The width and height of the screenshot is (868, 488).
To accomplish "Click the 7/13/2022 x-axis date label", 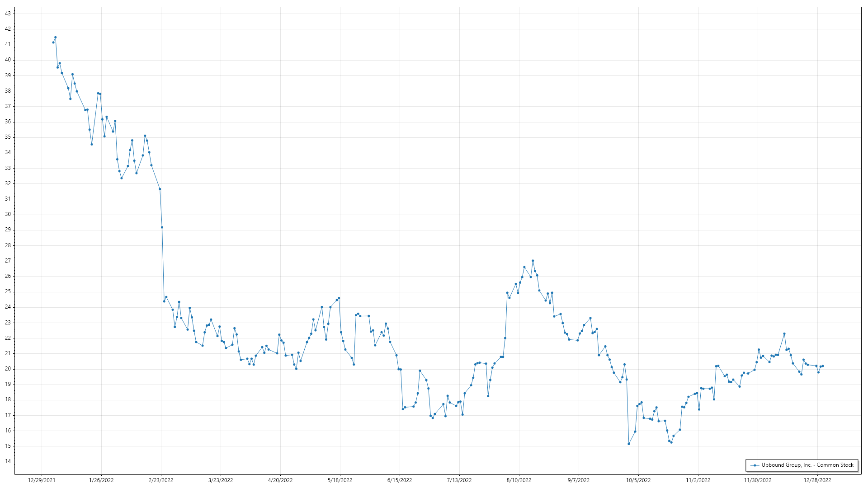I will click(x=459, y=480).
